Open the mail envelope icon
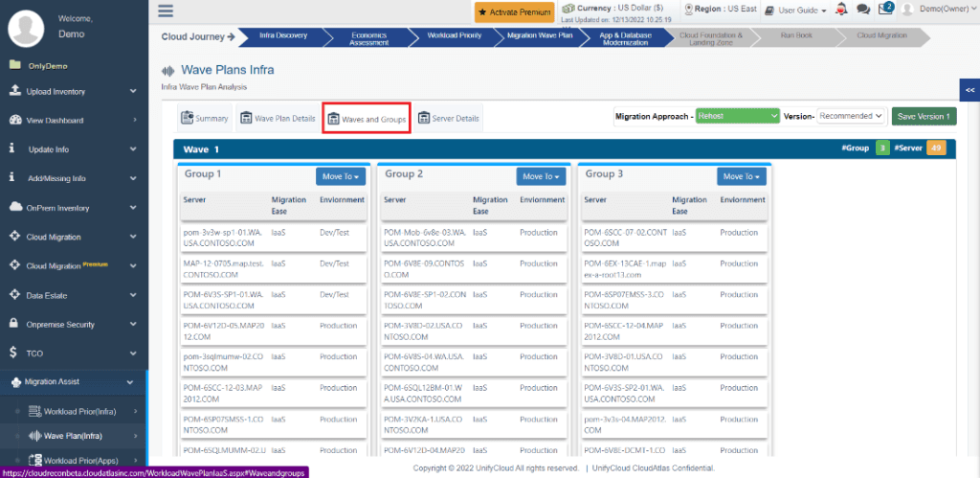Viewport: 980px width, 478px height. [x=884, y=10]
